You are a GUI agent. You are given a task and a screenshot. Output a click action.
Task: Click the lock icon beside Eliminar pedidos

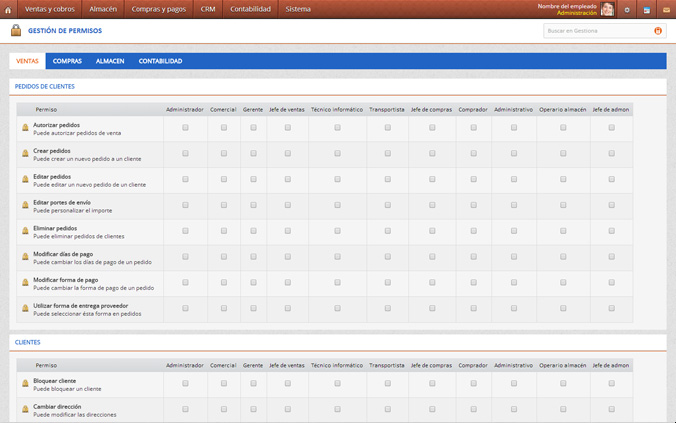[x=26, y=231]
